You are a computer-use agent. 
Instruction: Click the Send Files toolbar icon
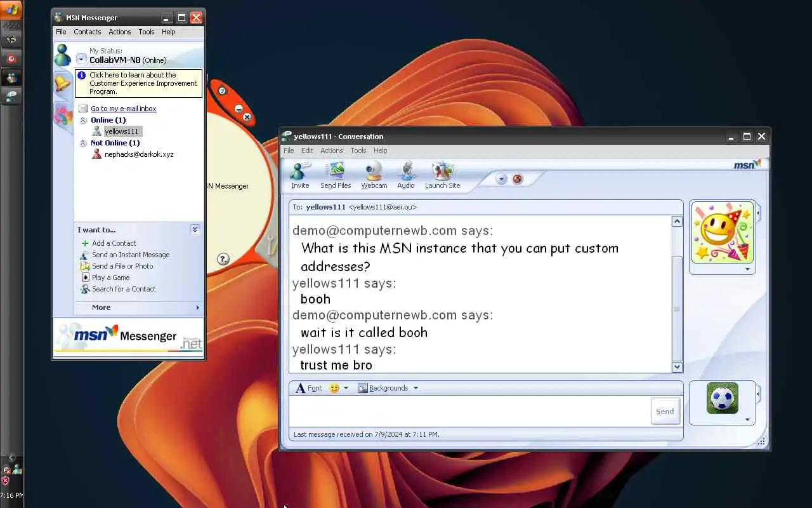336,175
